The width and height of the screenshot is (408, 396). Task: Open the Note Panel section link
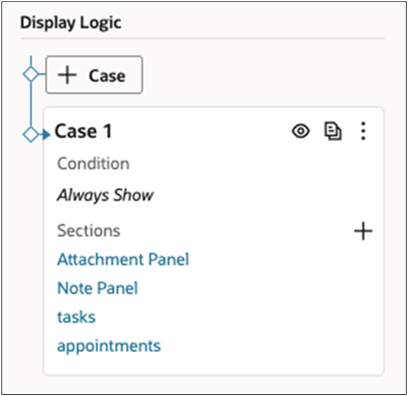pyautogui.click(x=97, y=288)
